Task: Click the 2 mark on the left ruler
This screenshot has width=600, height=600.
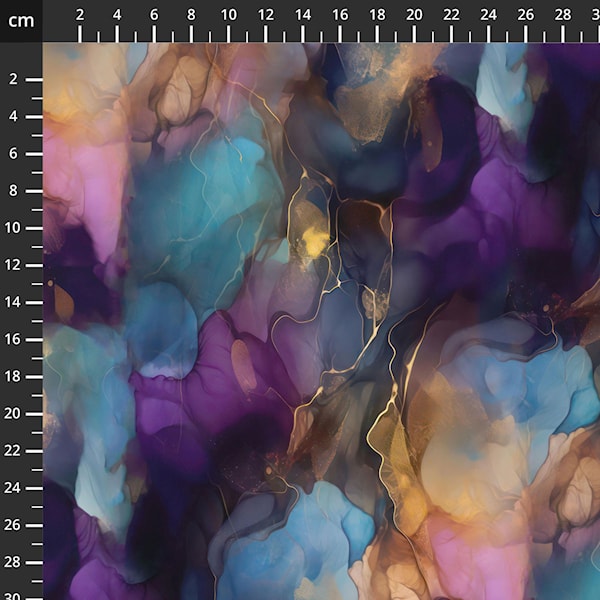Action: click(x=15, y=79)
